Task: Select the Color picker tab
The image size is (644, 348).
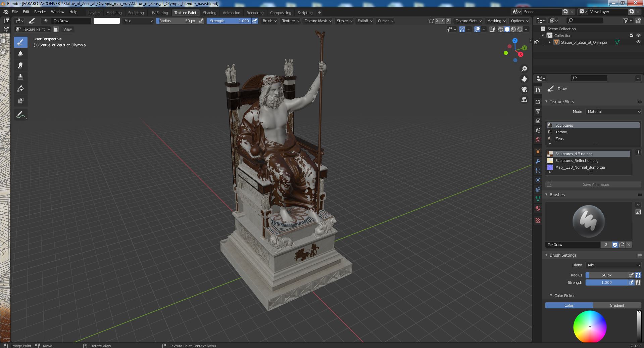Action: tap(569, 305)
